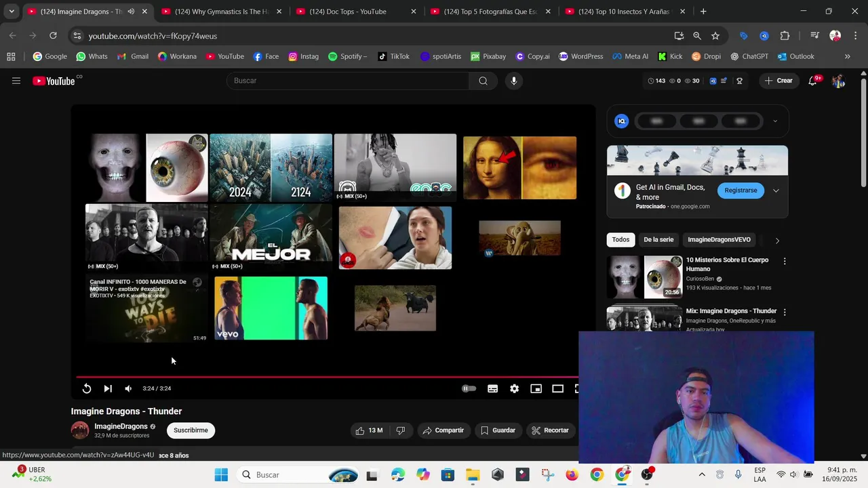Toggle subtitles in the video player
The width and height of the screenshot is (868, 488).
click(x=493, y=388)
